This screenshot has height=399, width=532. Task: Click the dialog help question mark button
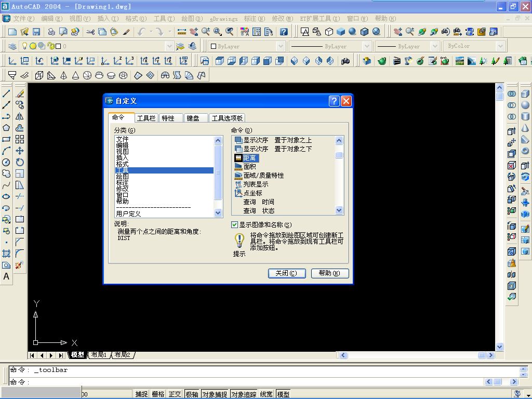(334, 101)
